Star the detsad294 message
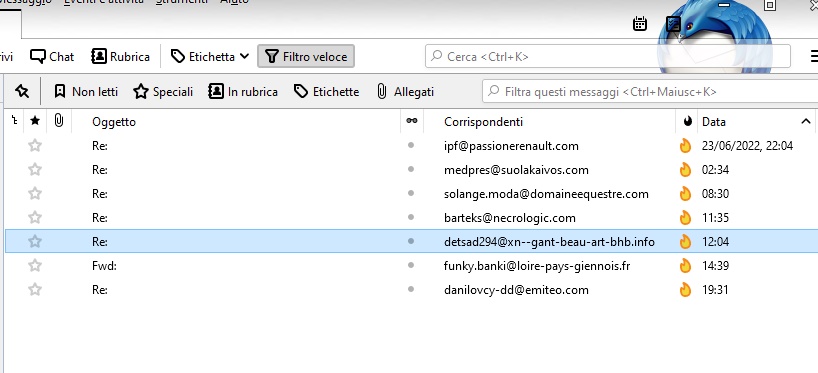Screen dimensions: 818x373 point(35,242)
